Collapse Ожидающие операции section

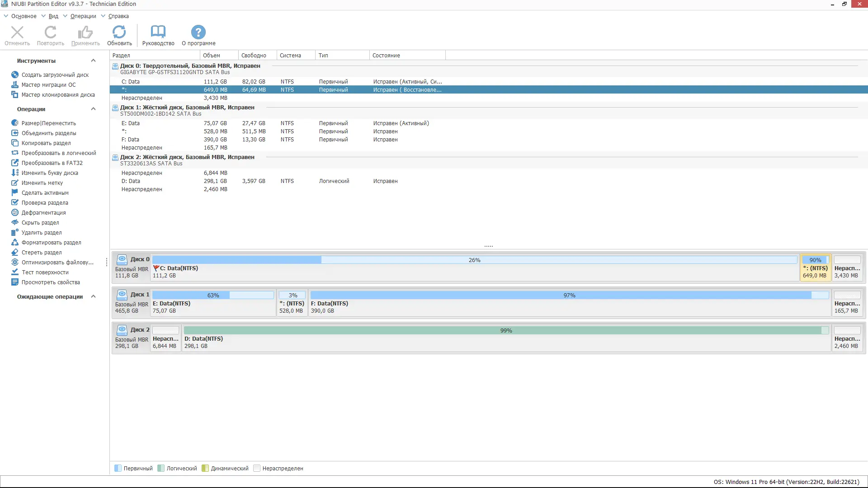click(x=93, y=296)
